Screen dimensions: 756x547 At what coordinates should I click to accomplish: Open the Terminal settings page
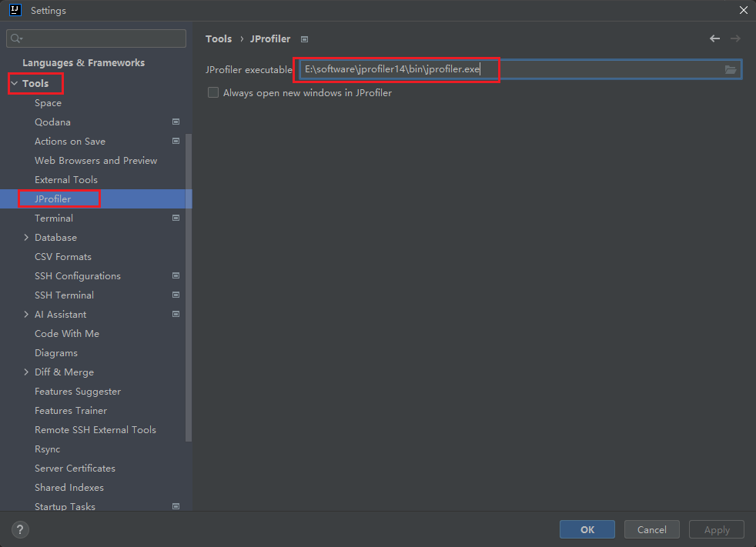click(54, 218)
